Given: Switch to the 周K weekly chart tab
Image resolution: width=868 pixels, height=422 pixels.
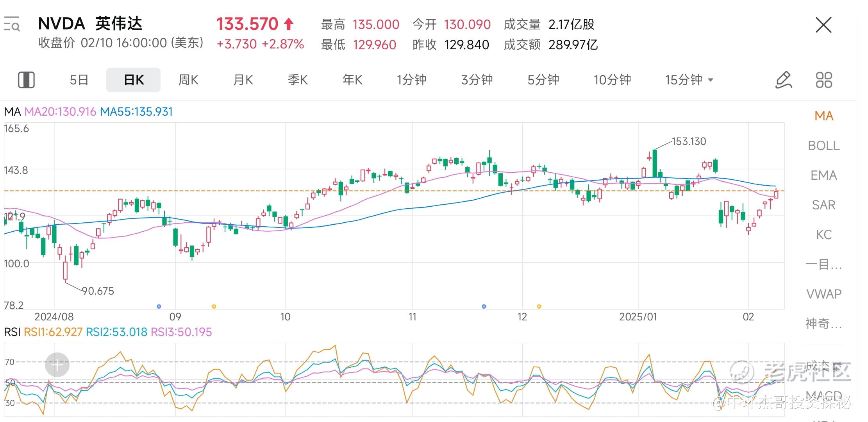Looking at the screenshot, I should 188,80.
